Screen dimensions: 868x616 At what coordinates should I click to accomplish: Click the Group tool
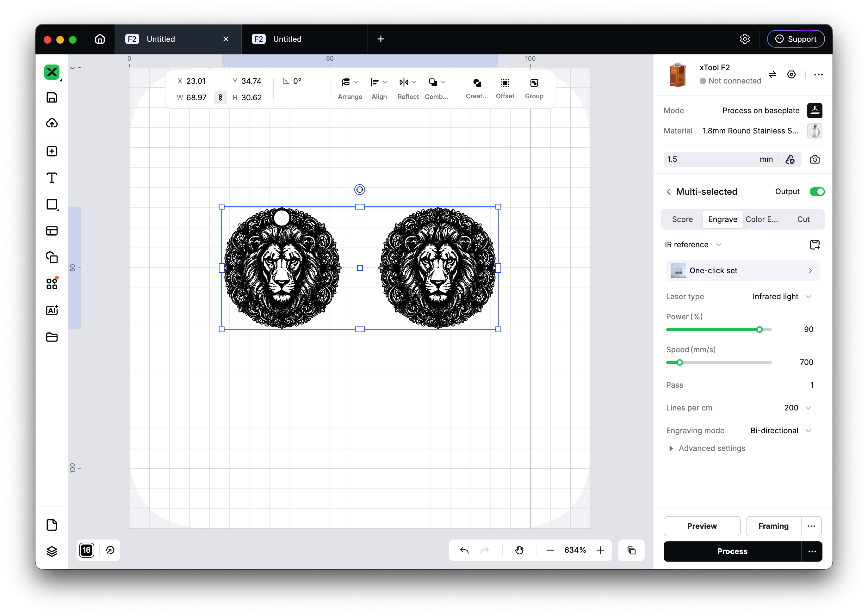tap(534, 88)
